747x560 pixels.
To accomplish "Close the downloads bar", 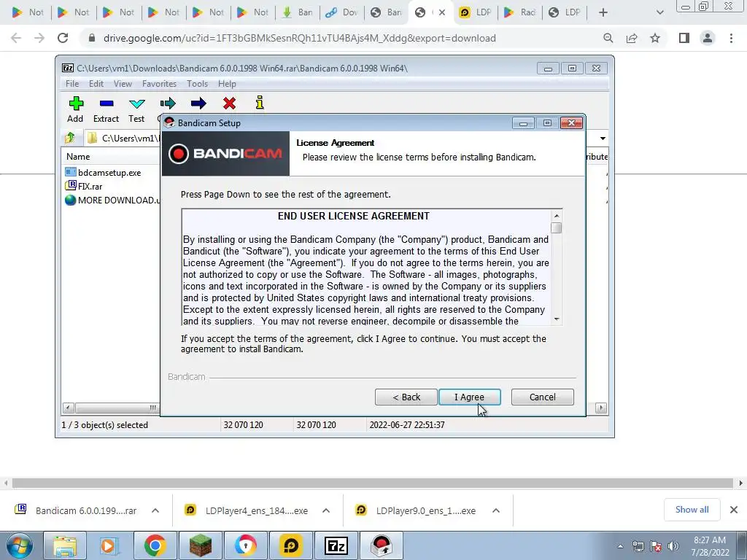I will coord(734,510).
